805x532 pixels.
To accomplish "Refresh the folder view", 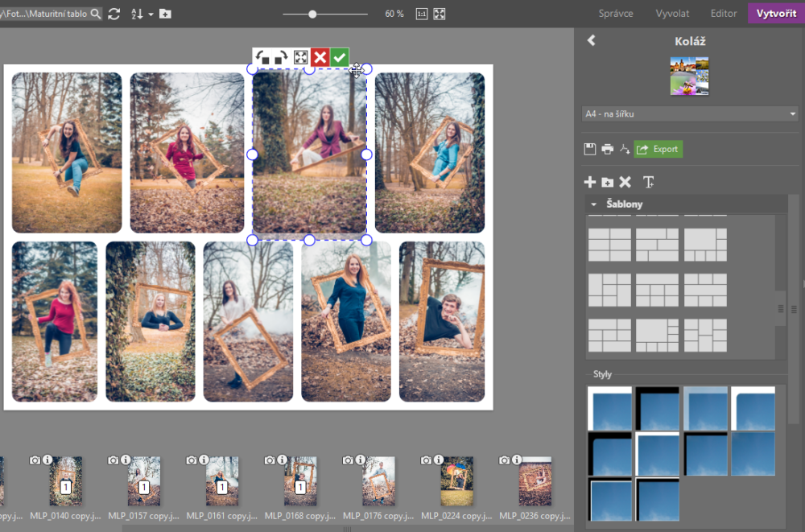I will [114, 14].
